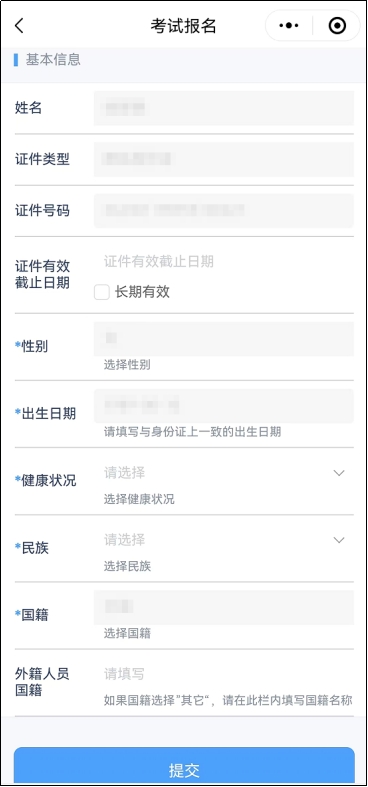Screen dimensions: 368x787
Task: Expand the 民族 dropdown chevron
Action: [339, 540]
